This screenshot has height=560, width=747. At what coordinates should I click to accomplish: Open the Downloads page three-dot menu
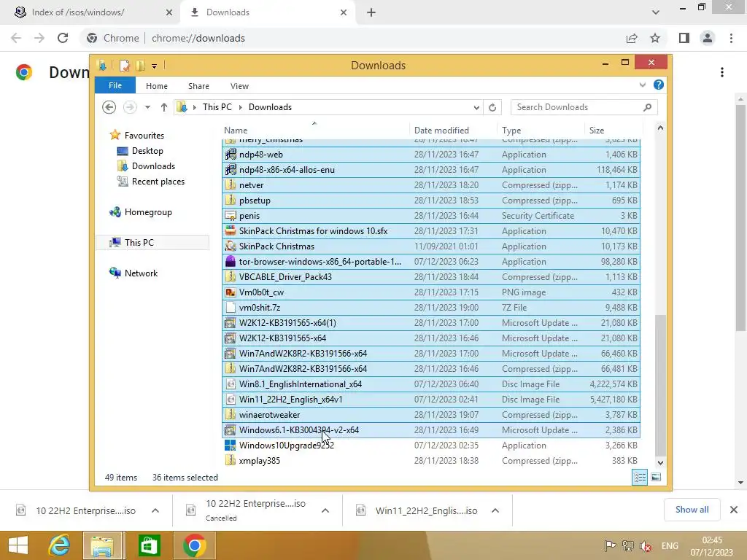[x=722, y=72]
